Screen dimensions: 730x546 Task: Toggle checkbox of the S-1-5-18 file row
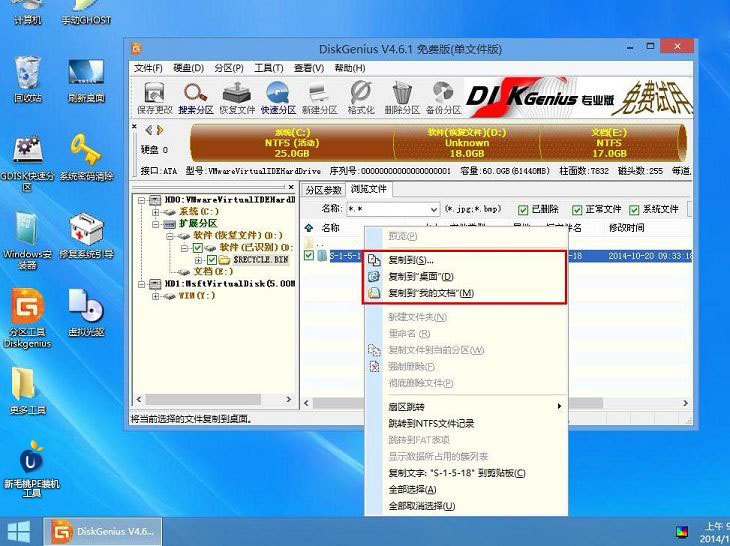(309, 255)
